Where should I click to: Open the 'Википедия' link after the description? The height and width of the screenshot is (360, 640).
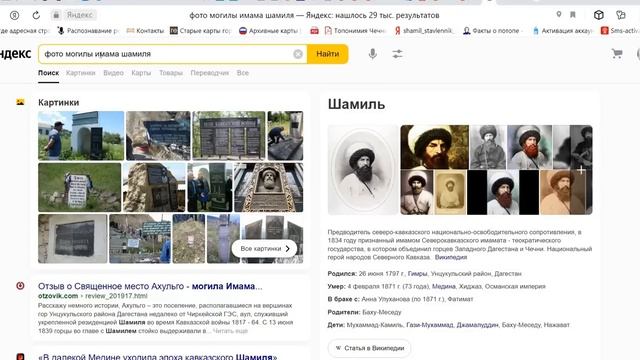point(451,257)
